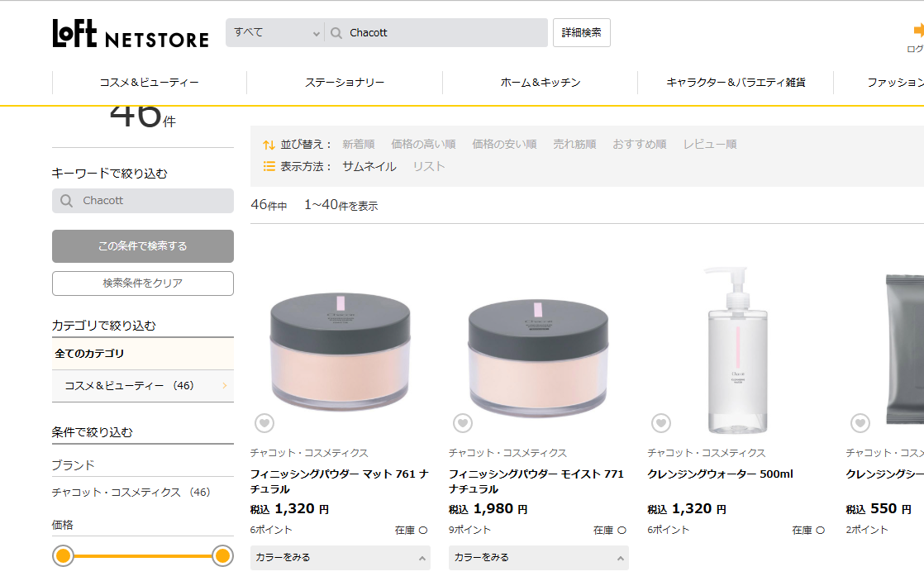
Task: Open the クレンジングウォーター 500ml title link
Action: coord(720,474)
